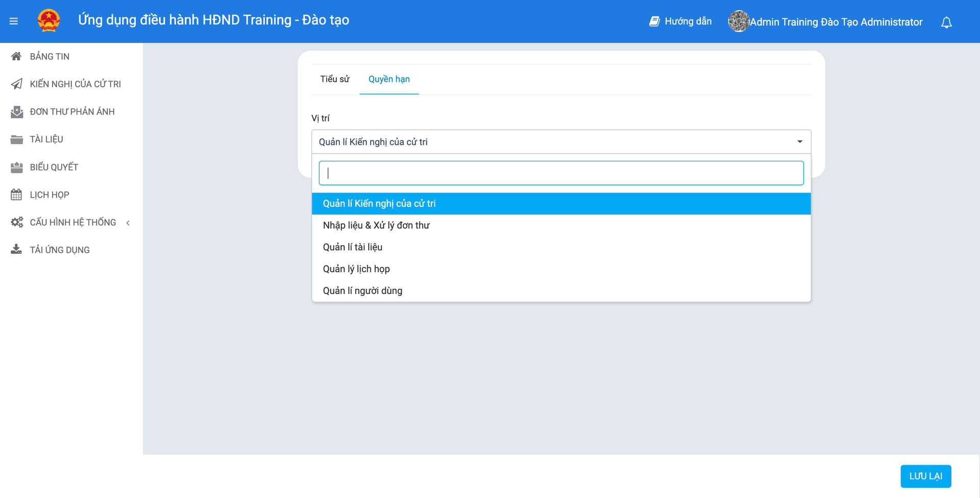Expand the Cấu Hình Hệ Thống chevron
The height and width of the screenshot is (498, 980).
point(128,223)
